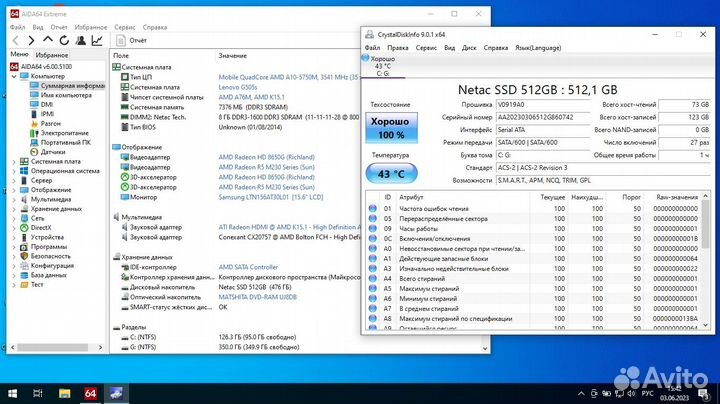Click the AIDA64 forward navigation arrow

pyautogui.click(x=31, y=40)
